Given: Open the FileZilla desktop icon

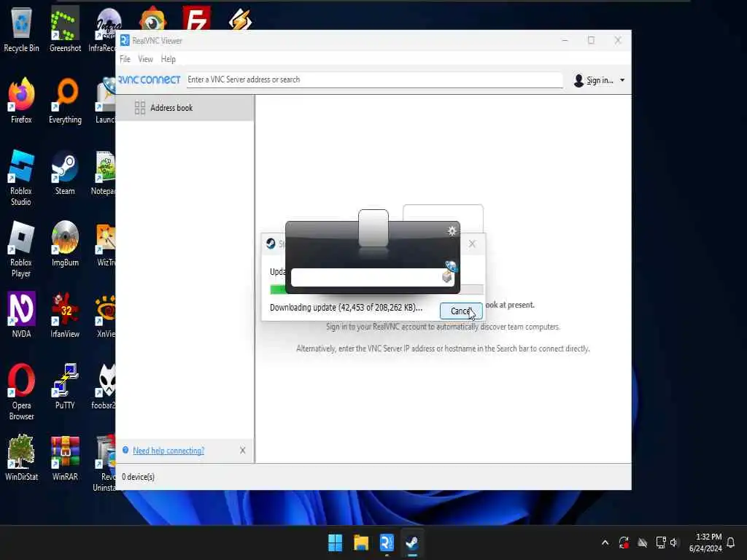Looking at the screenshot, I should click(x=196, y=18).
